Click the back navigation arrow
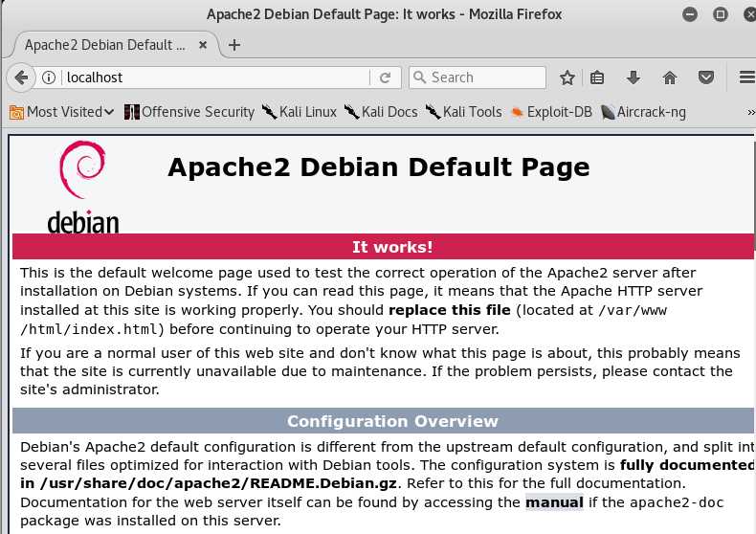The width and height of the screenshot is (756, 534). pyautogui.click(x=18, y=78)
